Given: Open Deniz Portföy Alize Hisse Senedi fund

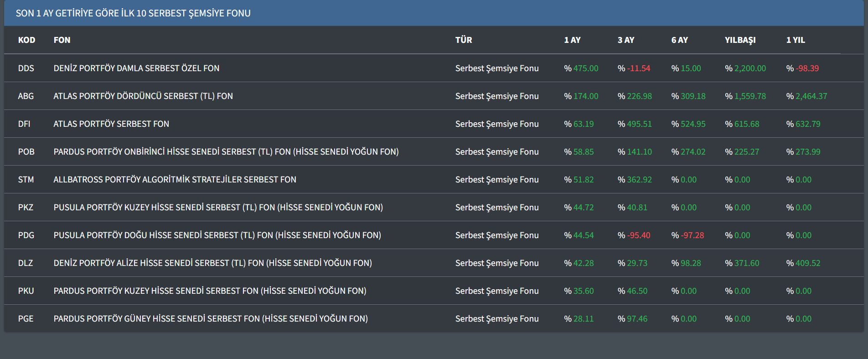Looking at the screenshot, I should click(212, 263).
